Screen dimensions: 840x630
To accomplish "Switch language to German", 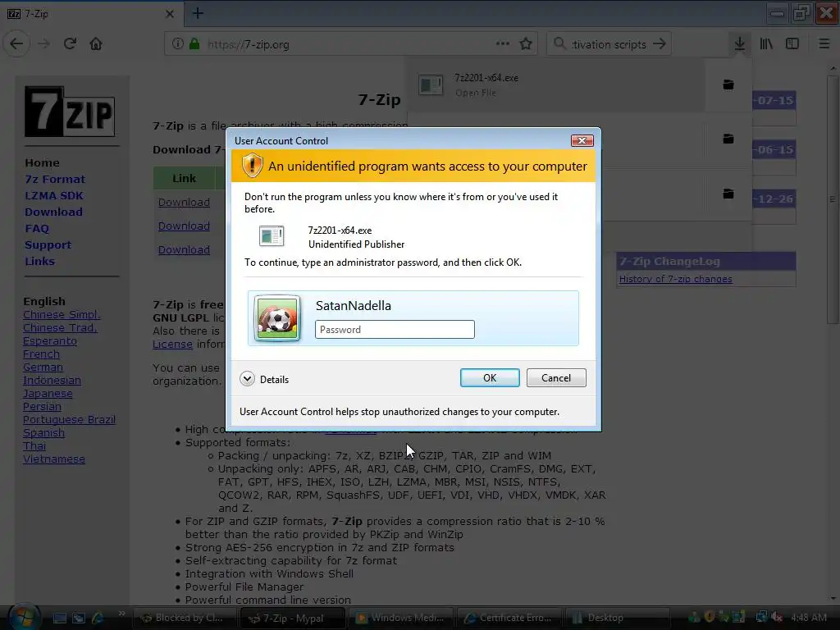I will [43, 367].
